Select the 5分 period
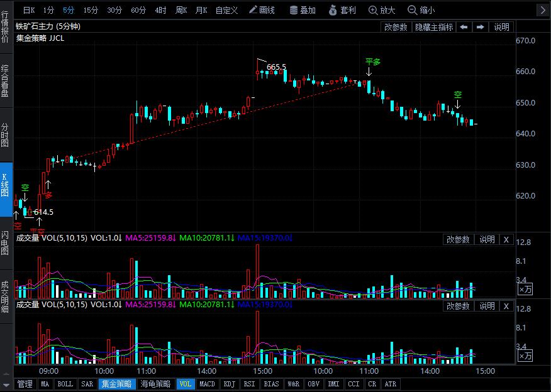 (69, 10)
